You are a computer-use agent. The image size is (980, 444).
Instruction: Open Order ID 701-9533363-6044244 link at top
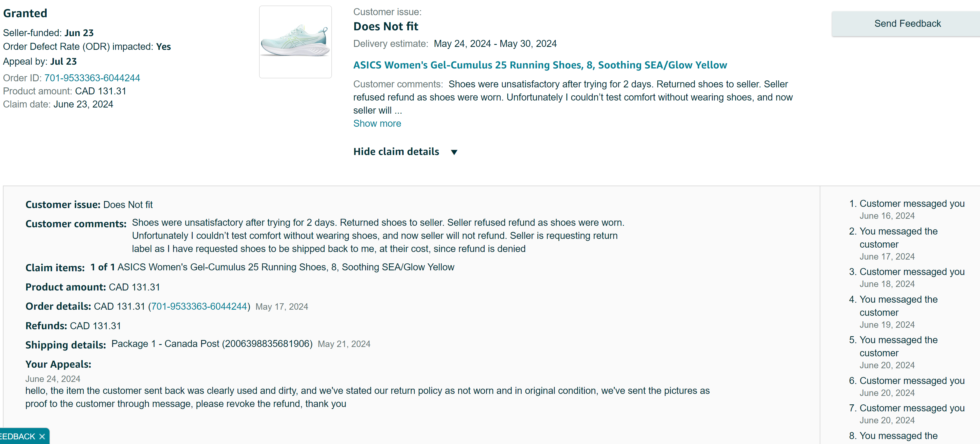click(x=92, y=78)
